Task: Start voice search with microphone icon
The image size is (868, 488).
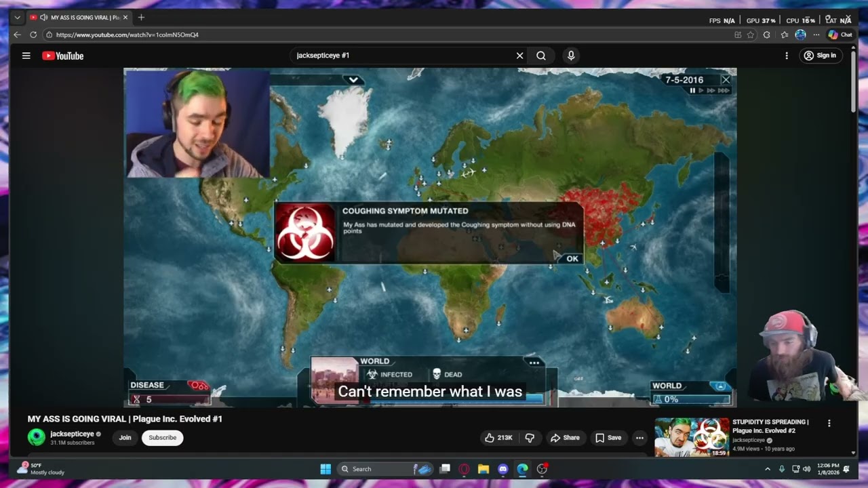Action: coord(571,56)
